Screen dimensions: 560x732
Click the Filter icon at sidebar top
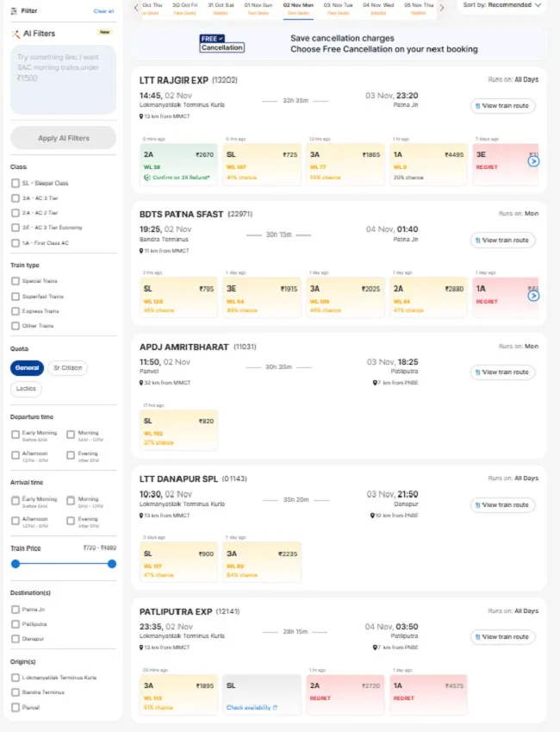14,10
